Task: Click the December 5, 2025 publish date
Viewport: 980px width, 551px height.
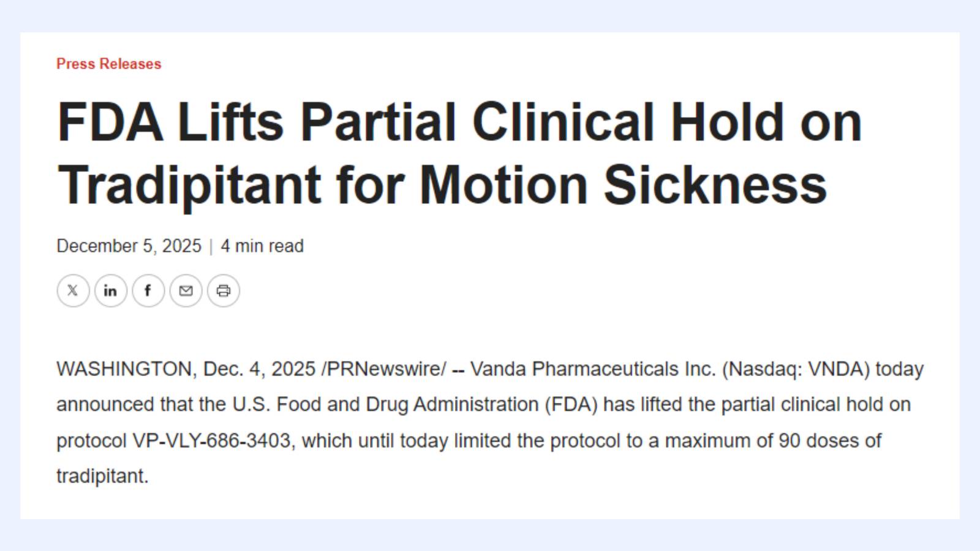Action: (x=129, y=246)
